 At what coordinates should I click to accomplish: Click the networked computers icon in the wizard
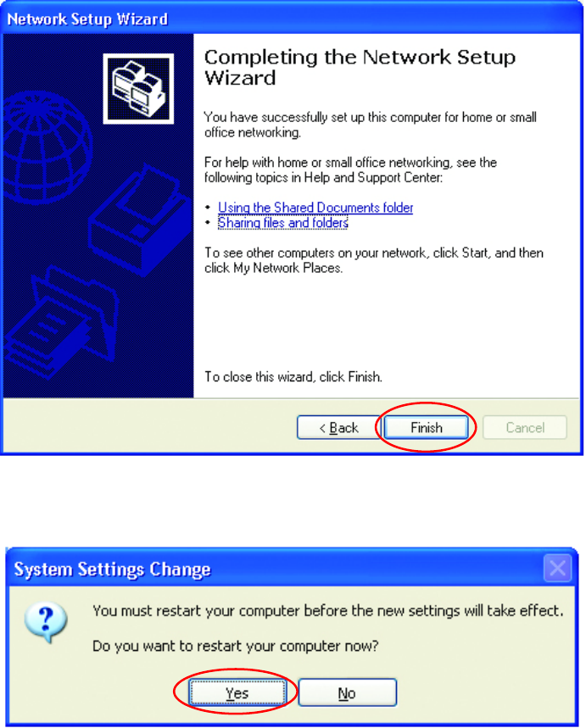point(138,89)
